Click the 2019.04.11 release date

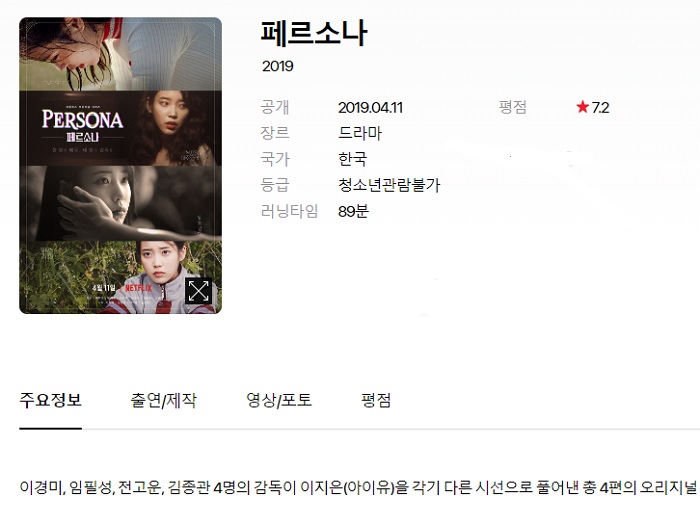371,108
